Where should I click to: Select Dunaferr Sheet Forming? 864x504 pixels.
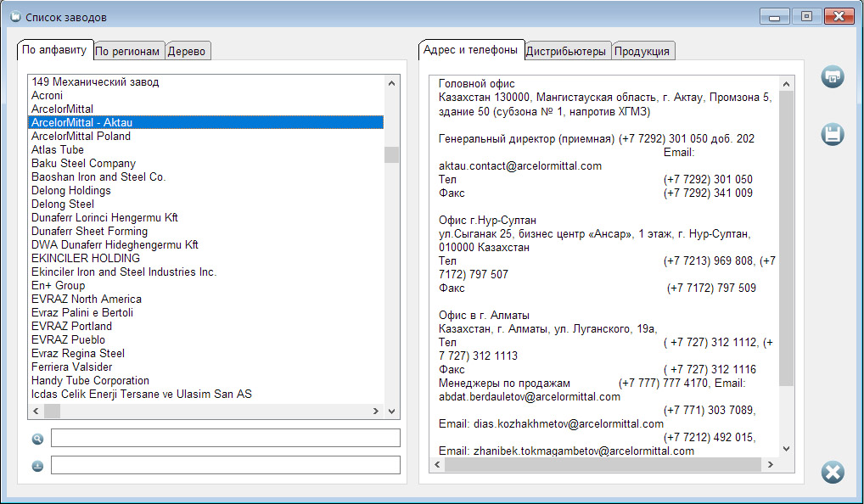tap(205, 232)
